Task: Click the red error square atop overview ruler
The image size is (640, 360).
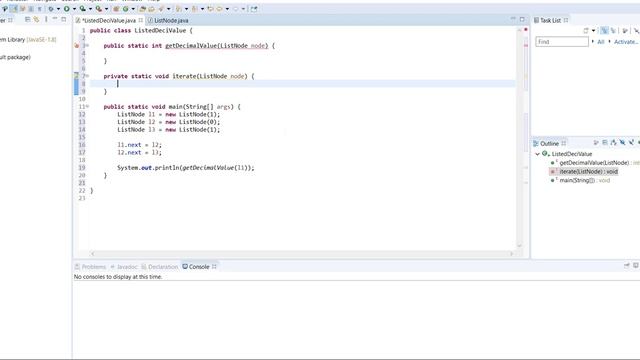Action: tap(526, 29)
